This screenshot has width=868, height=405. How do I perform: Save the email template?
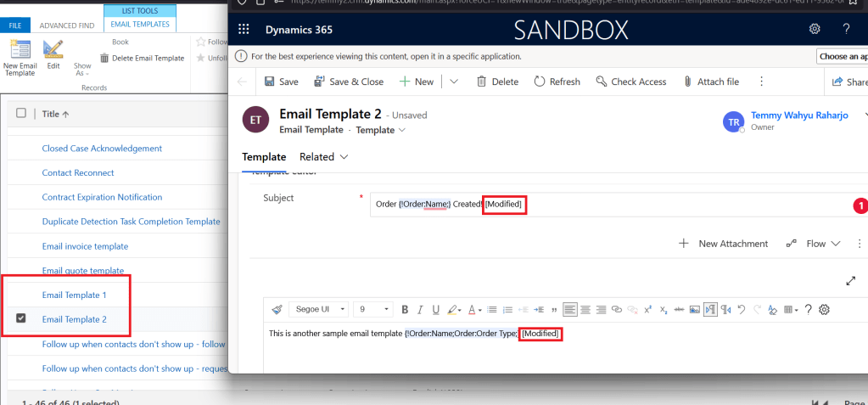281,82
